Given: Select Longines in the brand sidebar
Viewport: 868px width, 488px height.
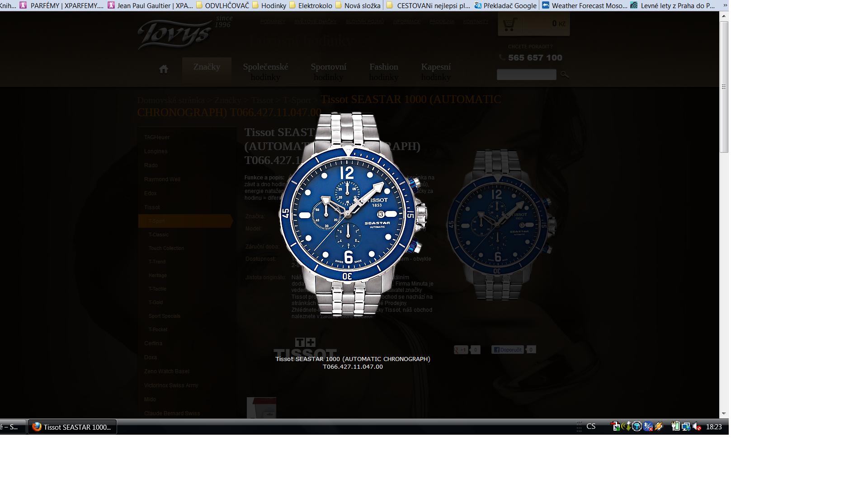Looking at the screenshot, I should pyautogui.click(x=156, y=151).
